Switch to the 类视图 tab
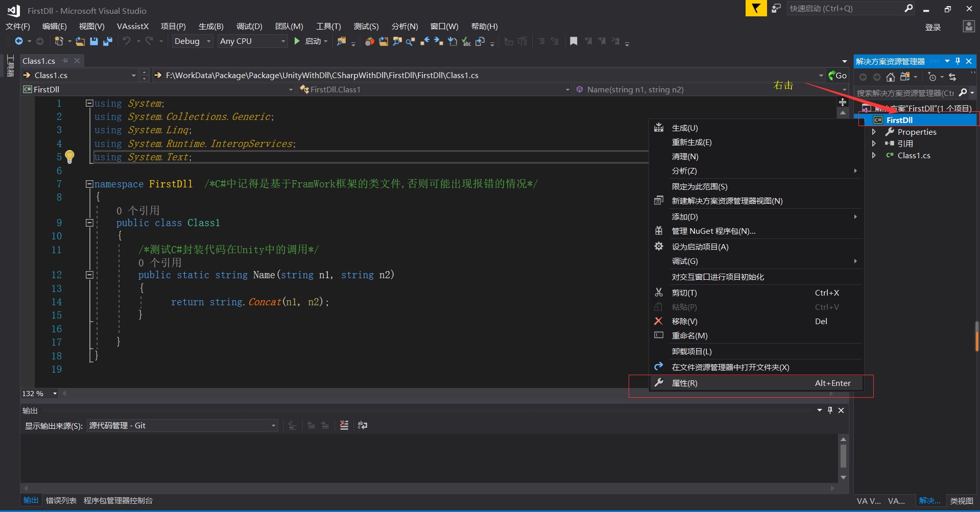 point(962,501)
